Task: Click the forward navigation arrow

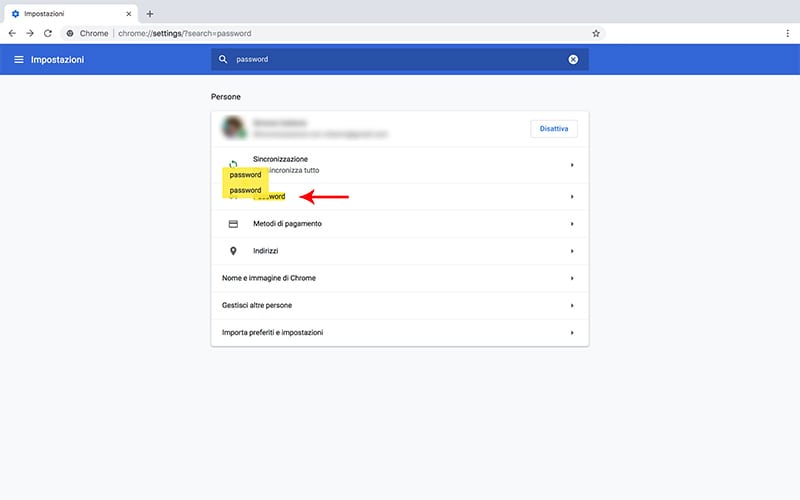Action: coord(30,33)
